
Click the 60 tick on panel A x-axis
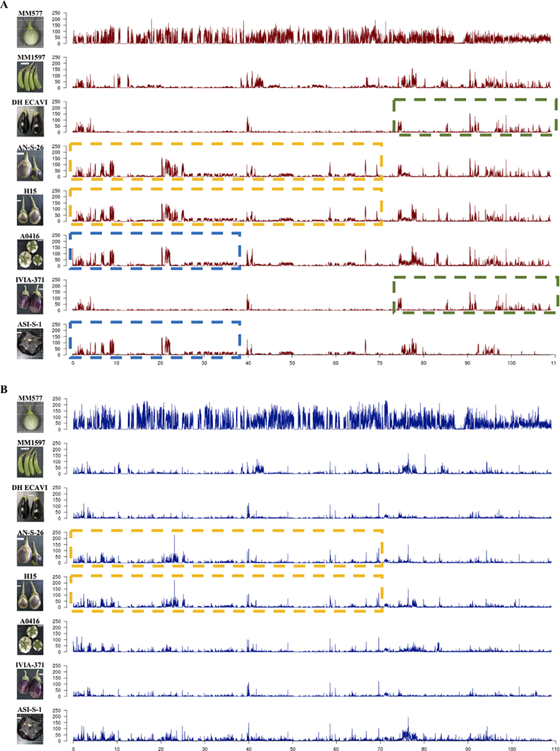pos(336,363)
